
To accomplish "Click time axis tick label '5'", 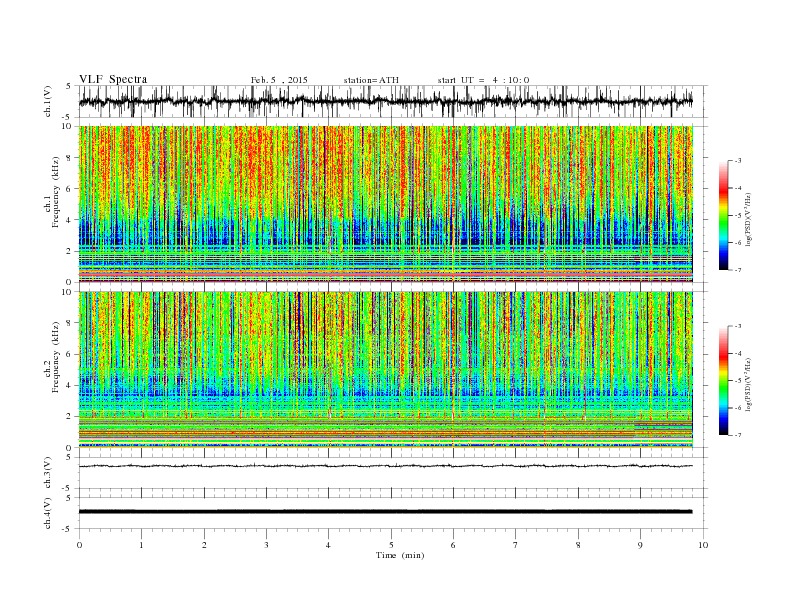I will point(391,545).
